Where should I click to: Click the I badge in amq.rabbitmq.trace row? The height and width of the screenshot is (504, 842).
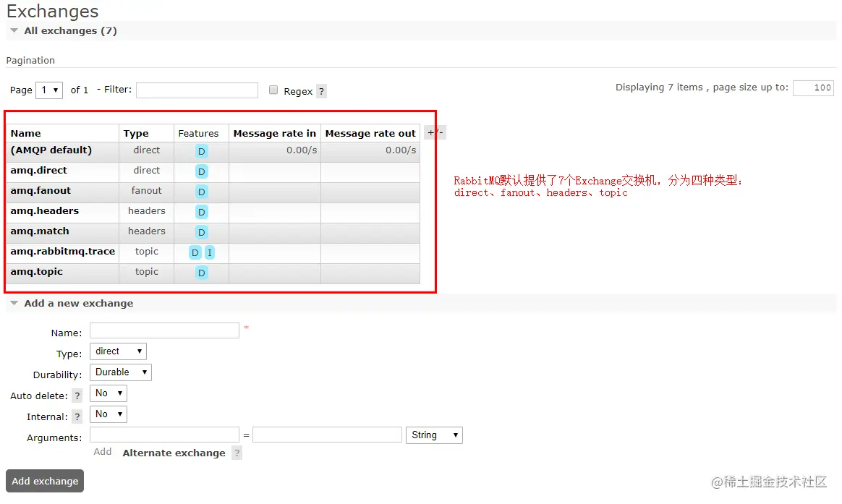pos(210,253)
